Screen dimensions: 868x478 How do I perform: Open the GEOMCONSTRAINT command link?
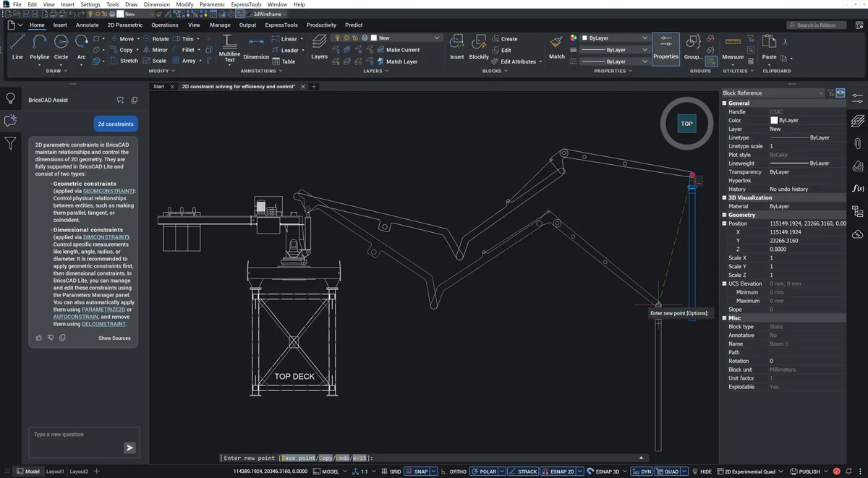tap(108, 191)
